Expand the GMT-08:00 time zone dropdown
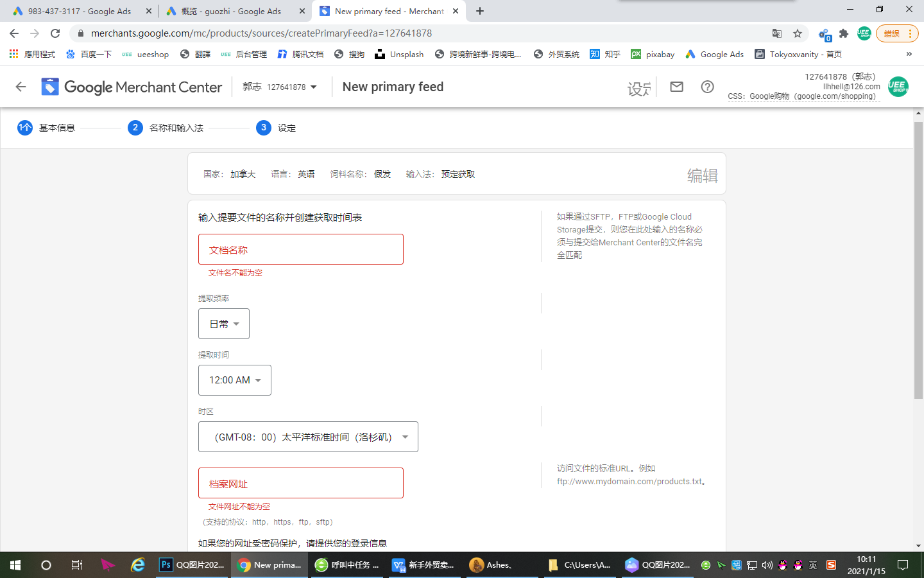Viewport: 924px width, 578px height. [x=308, y=437]
